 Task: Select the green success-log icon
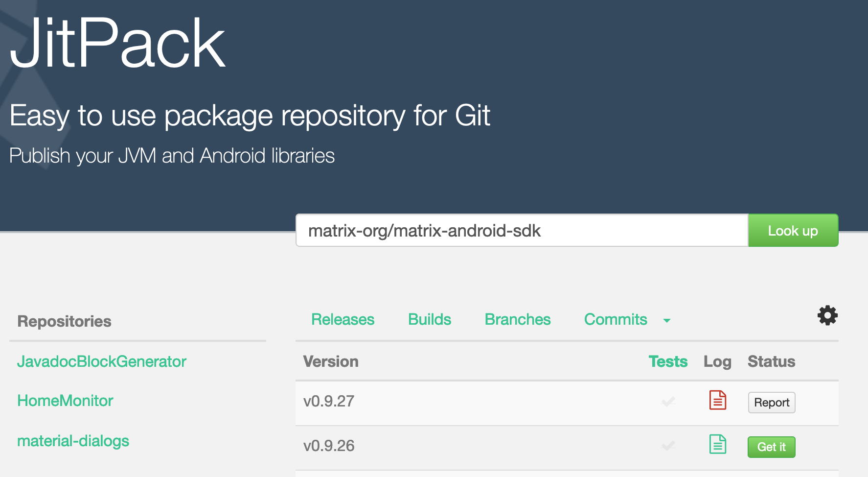coord(717,445)
